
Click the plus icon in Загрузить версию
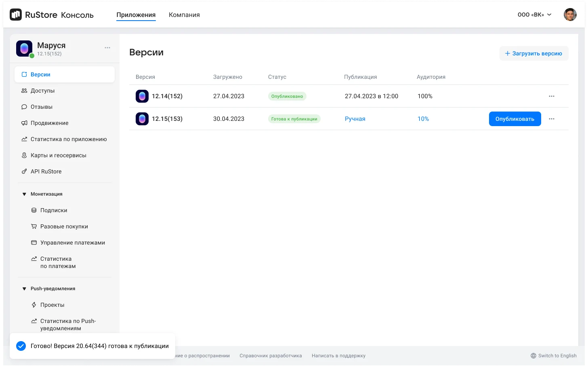tap(508, 53)
